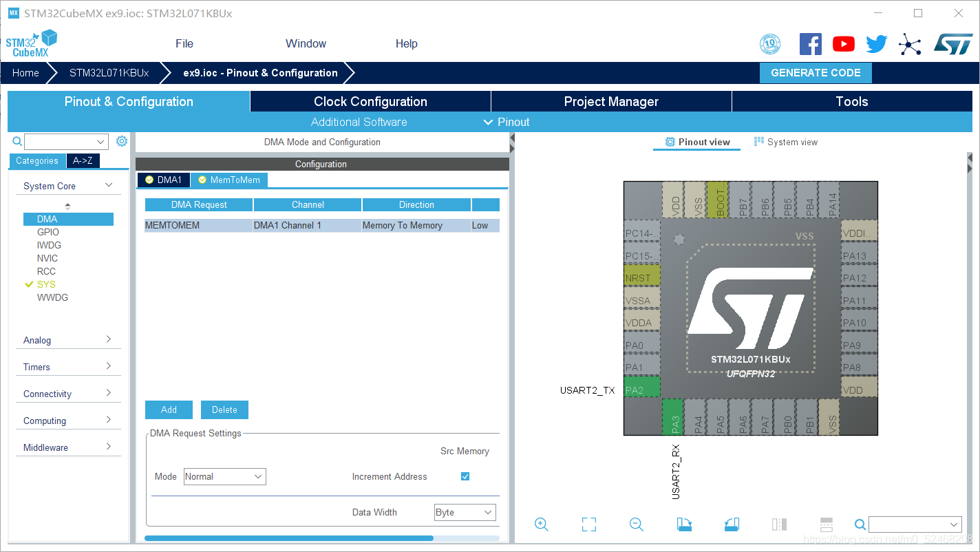This screenshot has height=552, width=980.
Task: Select IWDG in System Core list
Action: 49,245
